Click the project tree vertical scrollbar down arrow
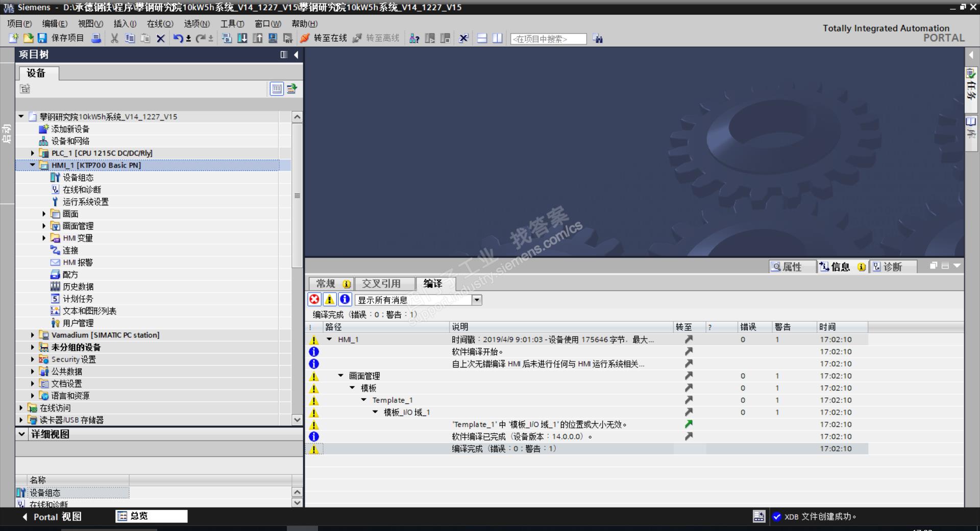Viewport: 980px width, 531px height. click(297, 420)
